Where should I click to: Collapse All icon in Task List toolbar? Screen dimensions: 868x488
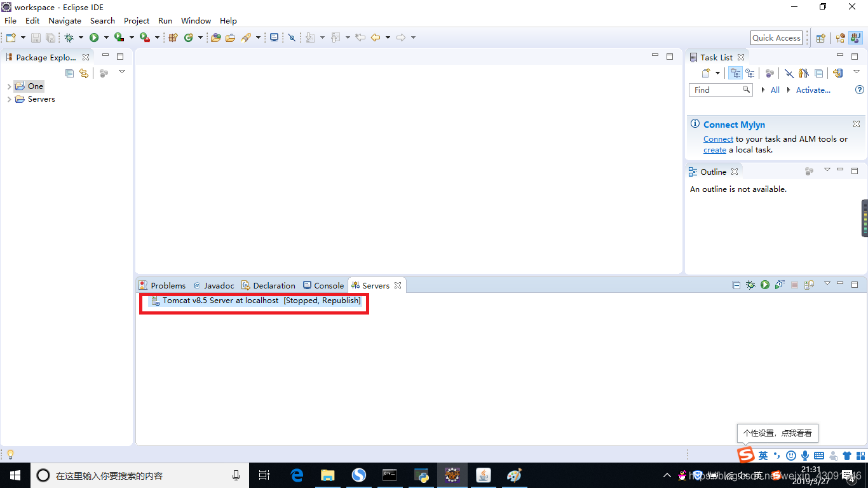tap(819, 73)
